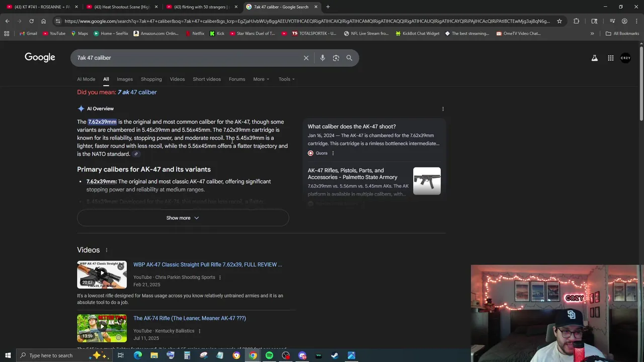Viewport: 644px width, 362px height.
Task: Open KickBot Chat Widget bookmark
Action: (417, 34)
